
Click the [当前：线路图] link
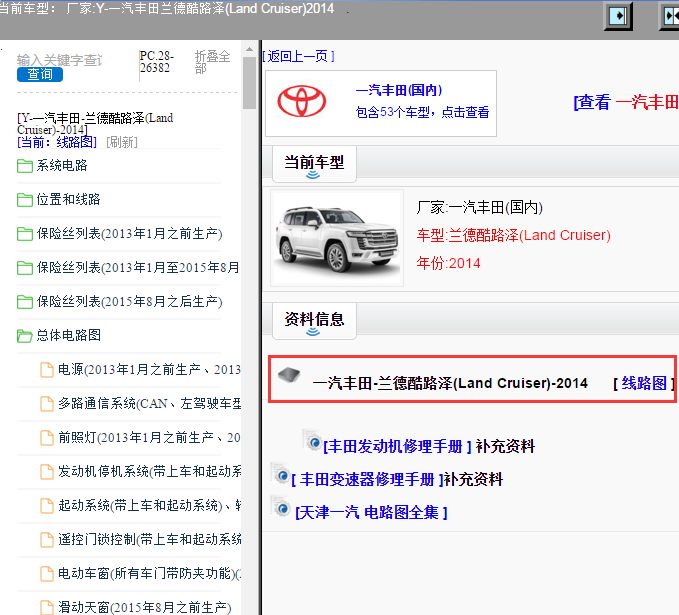[x=57, y=142]
